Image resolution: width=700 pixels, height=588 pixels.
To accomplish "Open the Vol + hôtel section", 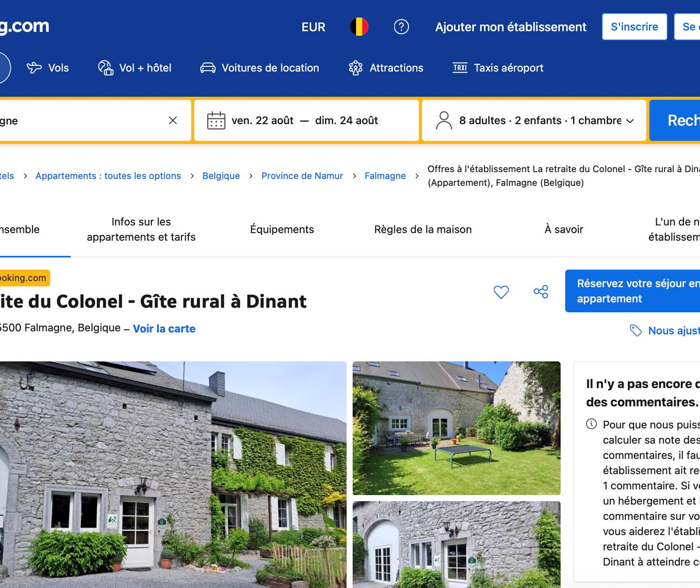I will point(134,68).
